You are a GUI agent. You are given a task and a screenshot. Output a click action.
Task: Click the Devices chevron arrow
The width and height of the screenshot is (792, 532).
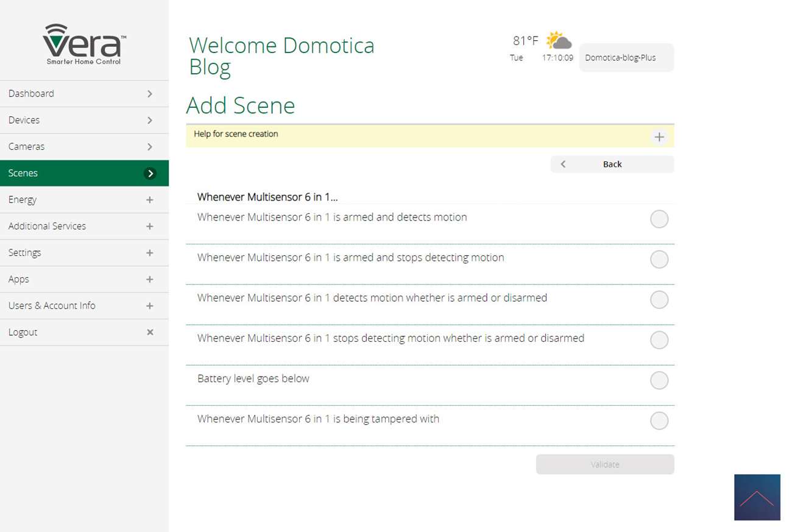pyautogui.click(x=150, y=121)
